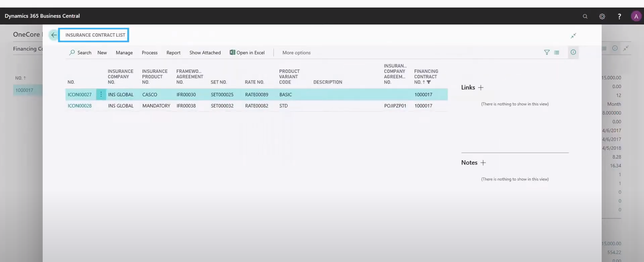Select cell SET000032
The height and width of the screenshot is (262, 644).
click(x=222, y=106)
